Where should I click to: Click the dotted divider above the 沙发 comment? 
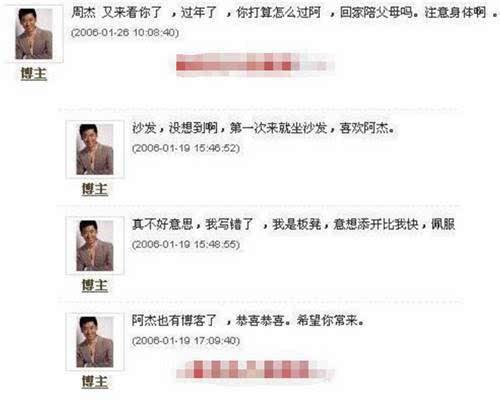260,109
